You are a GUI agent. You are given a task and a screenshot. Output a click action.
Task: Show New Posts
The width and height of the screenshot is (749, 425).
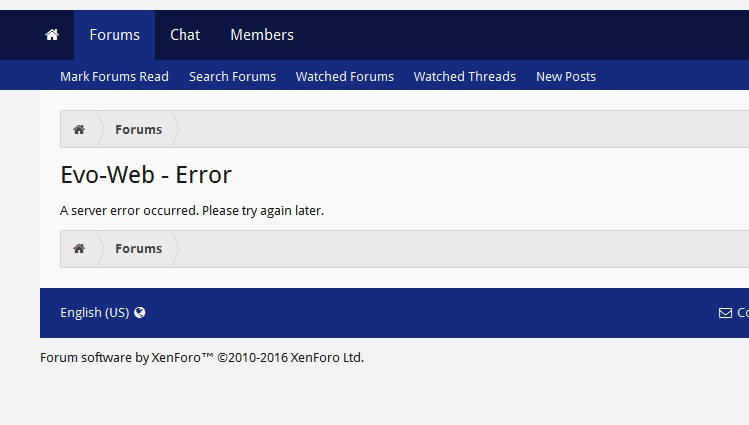[565, 76]
